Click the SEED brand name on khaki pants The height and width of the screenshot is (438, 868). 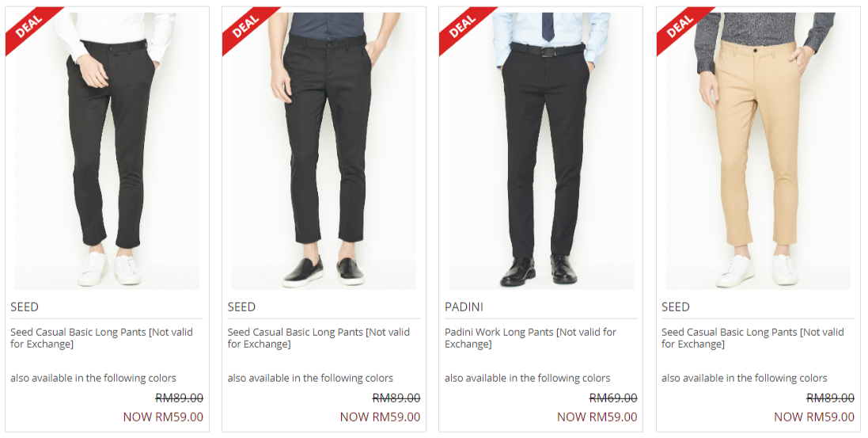pos(676,307)
